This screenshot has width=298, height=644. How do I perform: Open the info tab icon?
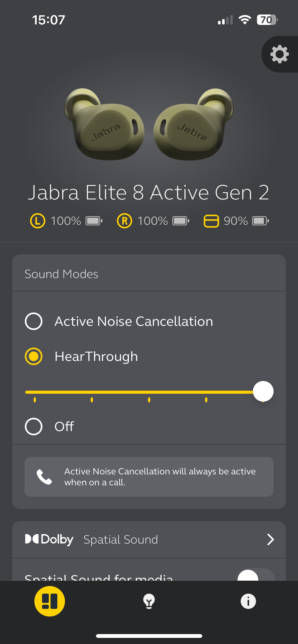(248, 601)
